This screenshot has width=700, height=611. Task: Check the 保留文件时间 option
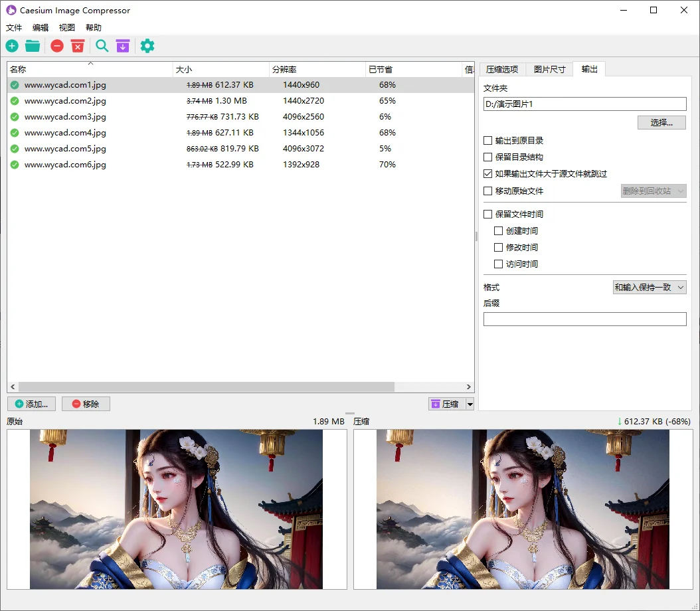[x=487, y=214]
